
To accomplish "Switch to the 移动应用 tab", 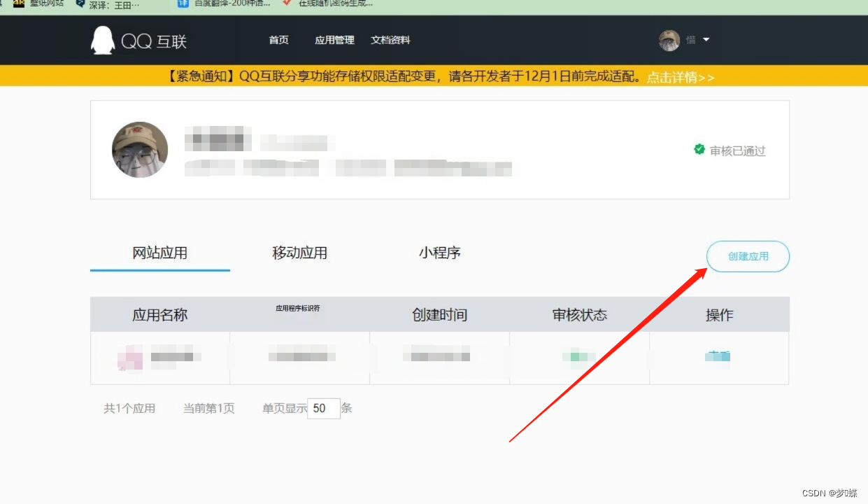I will [x=299, y=253].
